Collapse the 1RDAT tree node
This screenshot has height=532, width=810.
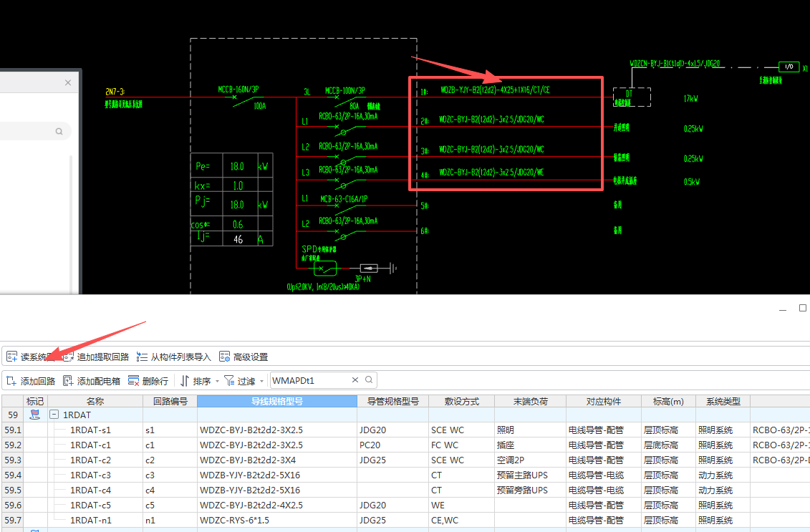pyautogui.click(x=54, y=415)
